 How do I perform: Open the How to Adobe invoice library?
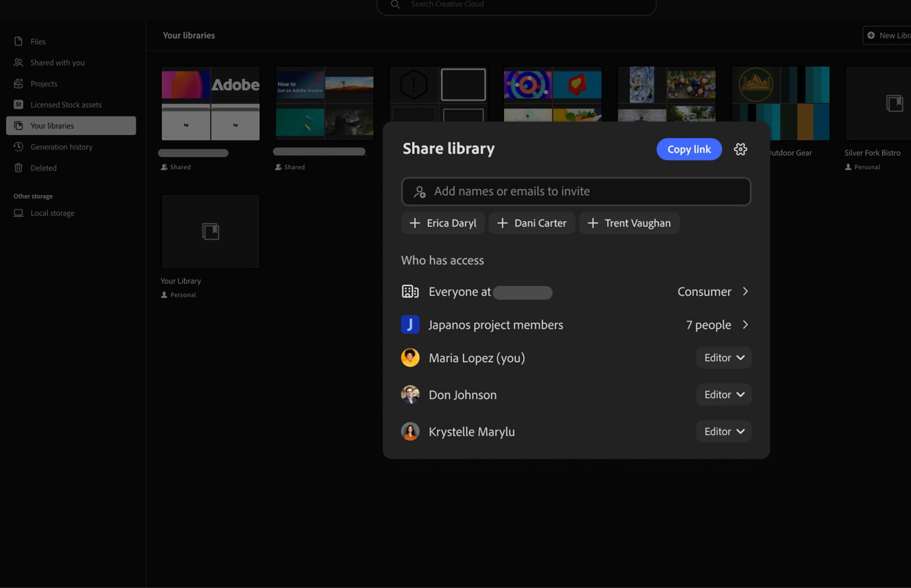pyautogui.click(x=325, y=103)
